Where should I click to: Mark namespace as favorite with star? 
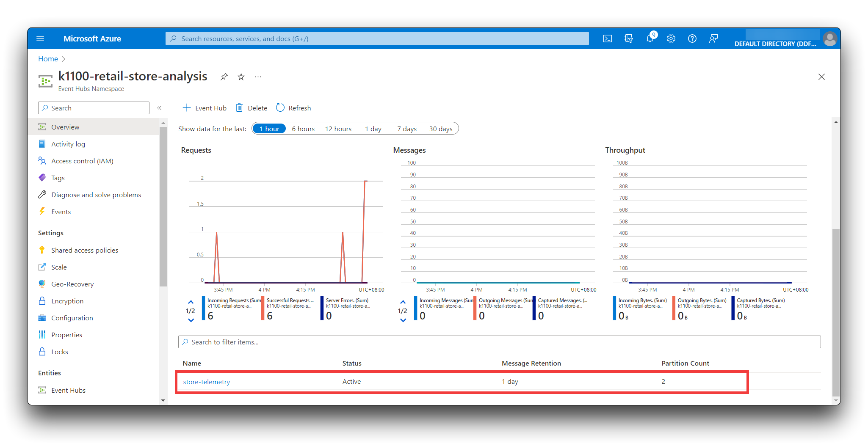241,77
